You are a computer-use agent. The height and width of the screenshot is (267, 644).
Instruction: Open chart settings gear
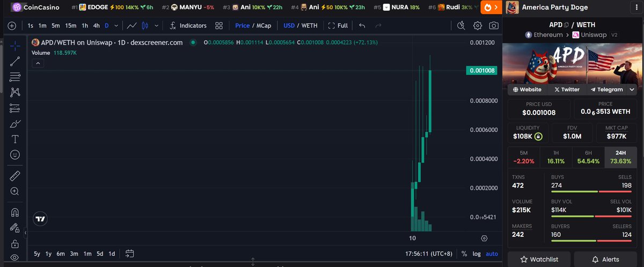point(478,25)
